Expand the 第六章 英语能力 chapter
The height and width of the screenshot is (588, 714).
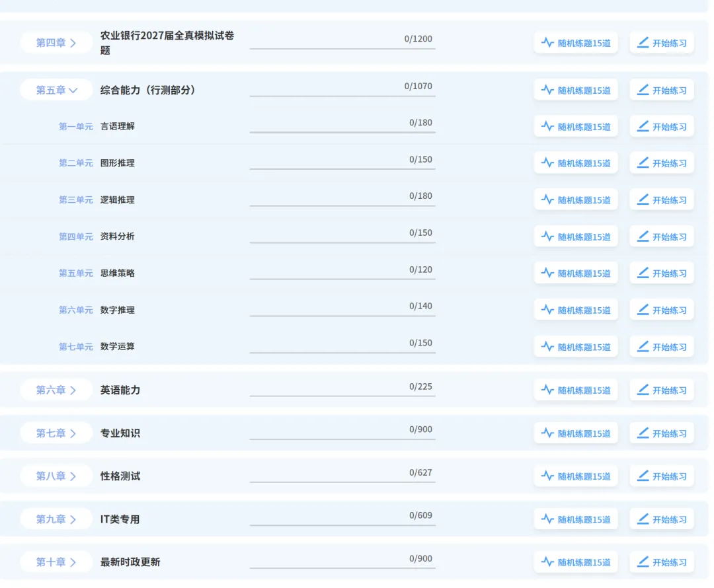pyautogui.click(x=56, y=390)
